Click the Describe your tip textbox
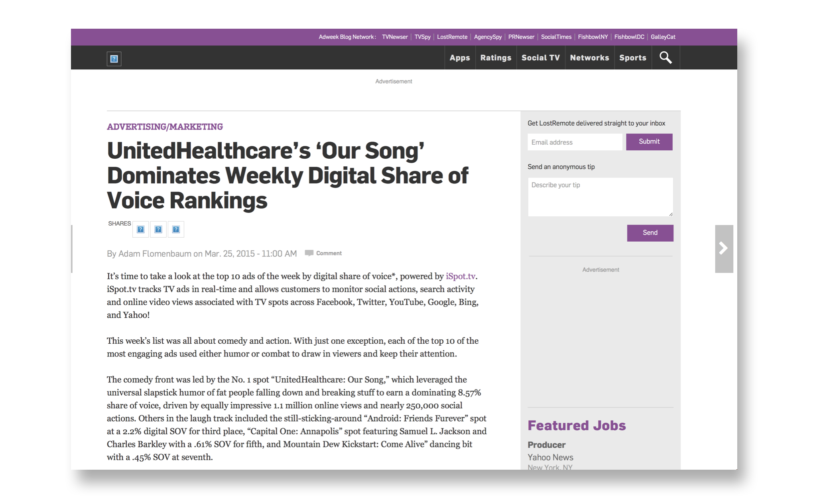 (600, 197)
